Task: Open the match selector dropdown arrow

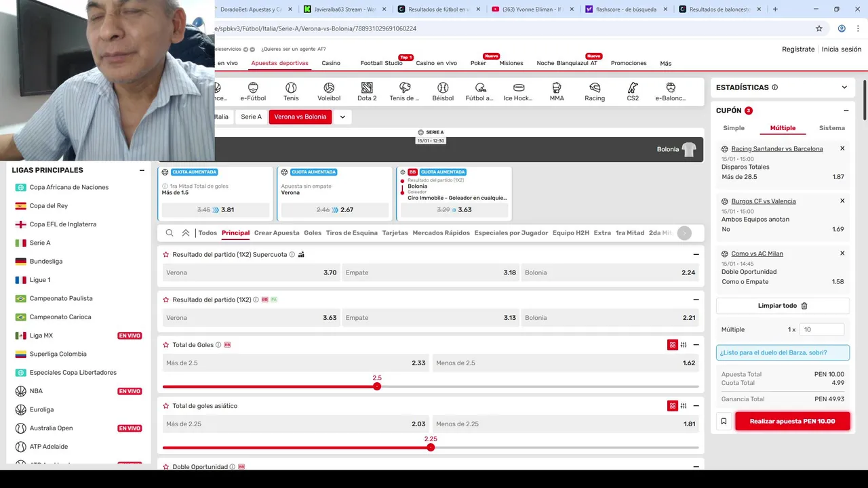Action: coord(342,117)
